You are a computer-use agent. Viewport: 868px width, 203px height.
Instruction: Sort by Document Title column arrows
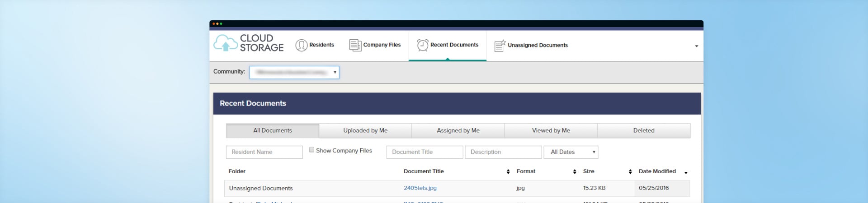[508, 172]
